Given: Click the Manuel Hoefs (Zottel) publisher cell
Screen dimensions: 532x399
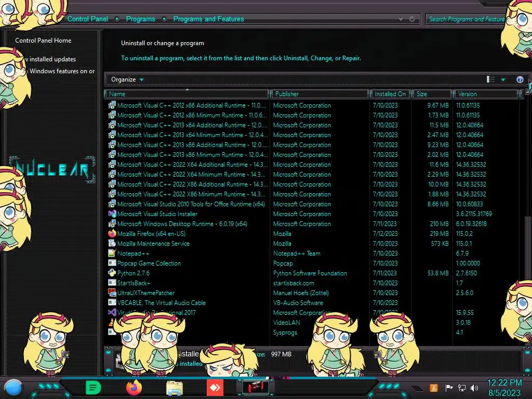Looking at the screenshot, I should (x=301, y=292).
